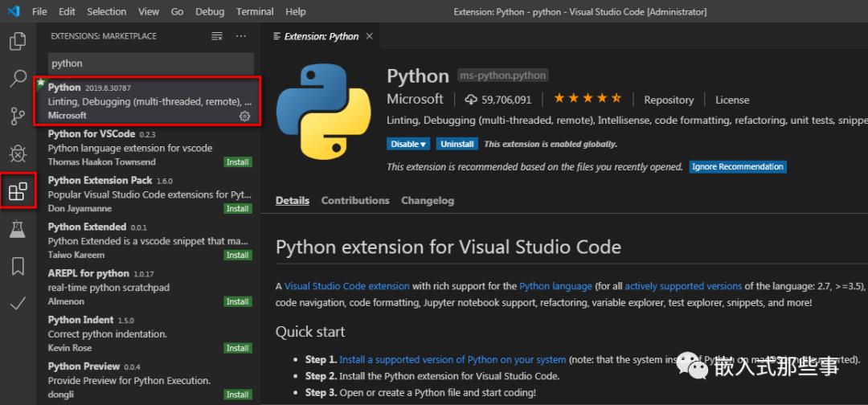The height and width of the screenshot is (405, 868).
Task: Open the Terminal menu
Action: click(x=255, y=11)
